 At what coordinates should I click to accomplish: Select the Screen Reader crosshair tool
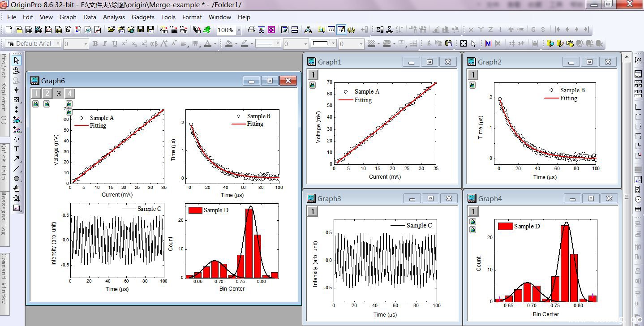tap(17, 90)
